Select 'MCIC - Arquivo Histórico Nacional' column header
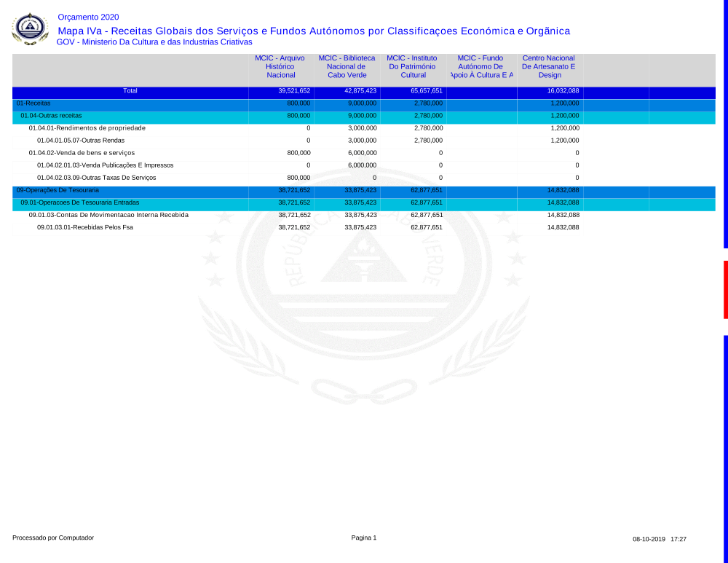 coord(280,66)
